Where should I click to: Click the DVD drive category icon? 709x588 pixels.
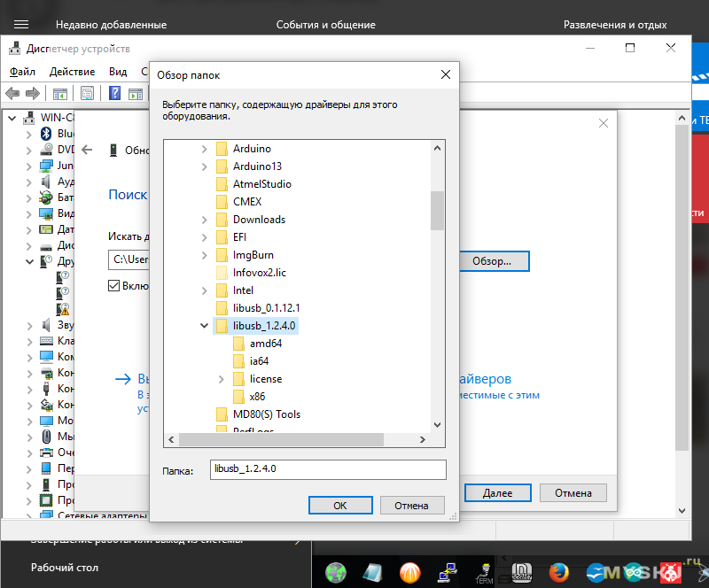tap(46, 149)
